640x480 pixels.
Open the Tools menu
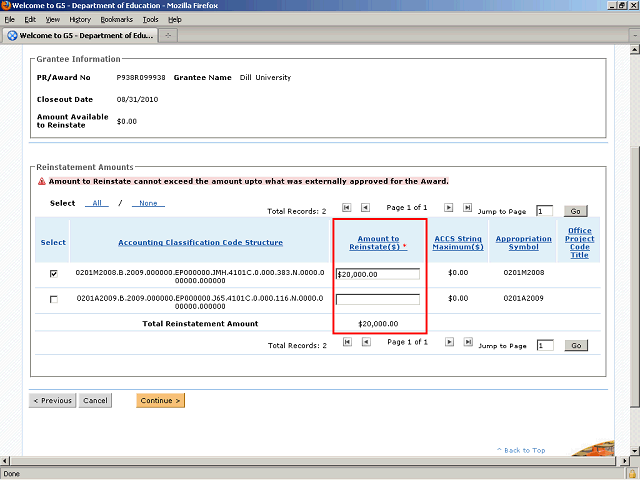click(x=150, y=19)
